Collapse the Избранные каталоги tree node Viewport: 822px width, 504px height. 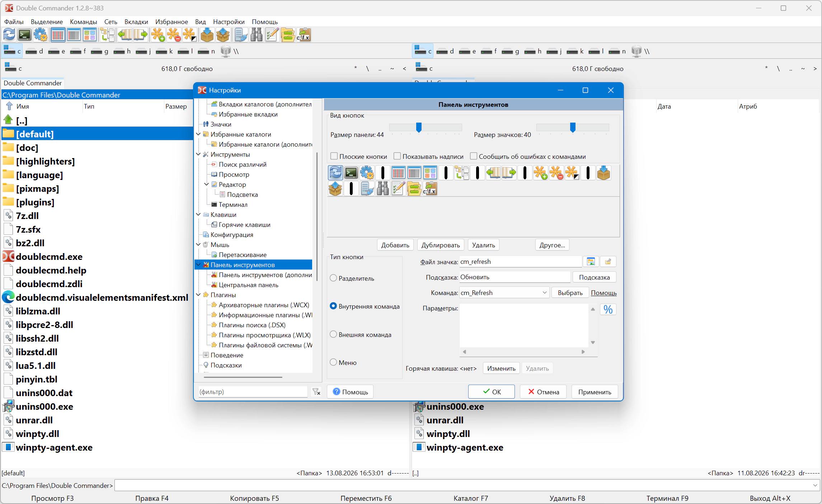click(198, 134)
